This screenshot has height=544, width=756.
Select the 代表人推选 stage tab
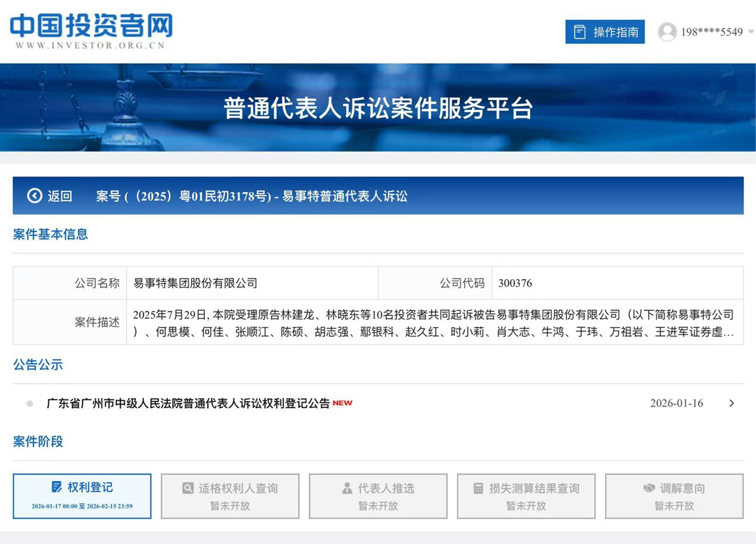click(x=378, y=496)
